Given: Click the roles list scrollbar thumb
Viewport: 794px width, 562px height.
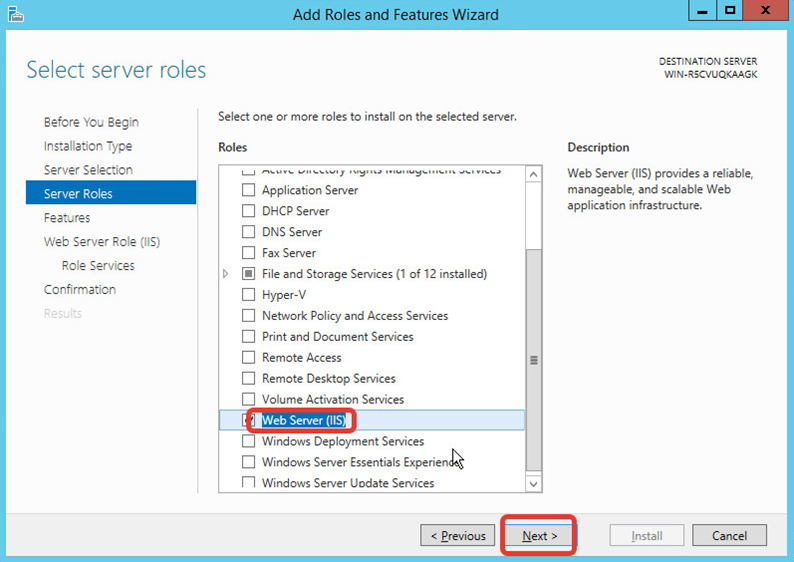Looking at the screenshot, I should (x=533, y=360).
